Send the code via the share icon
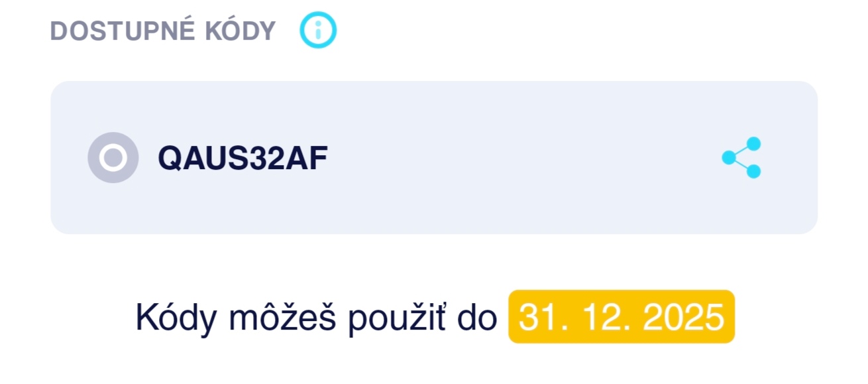Viewport: 868px width, 384px height. tap(741, 157)
